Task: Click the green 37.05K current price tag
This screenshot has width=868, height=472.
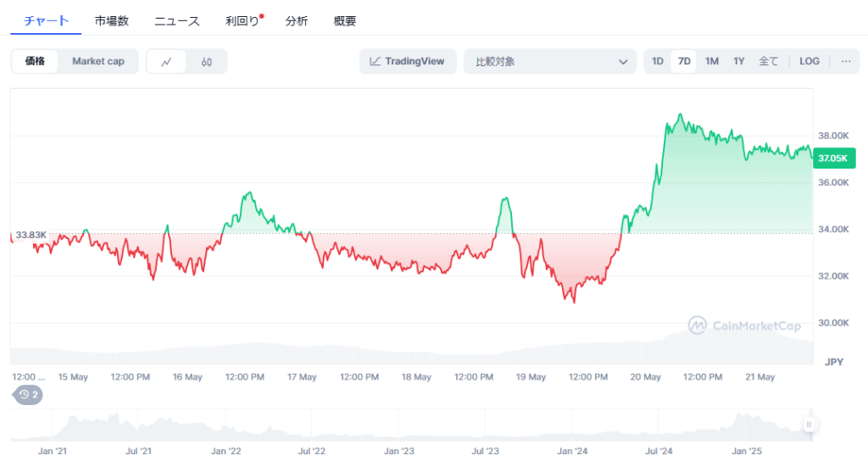Action: (831, 158)
